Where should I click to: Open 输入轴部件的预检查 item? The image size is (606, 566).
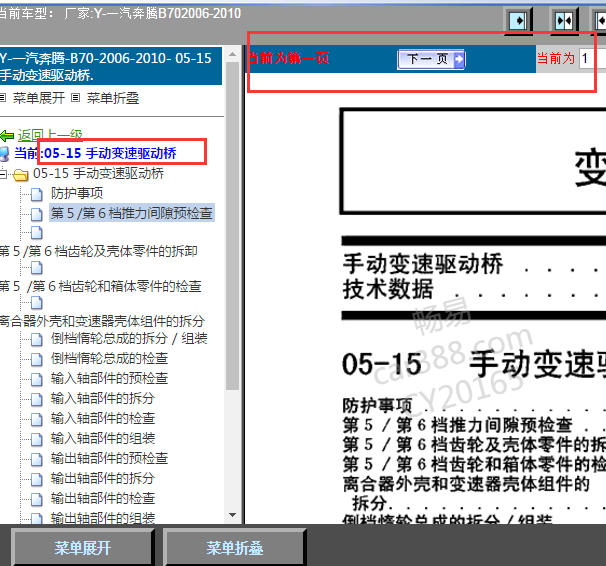pos(109,378)
